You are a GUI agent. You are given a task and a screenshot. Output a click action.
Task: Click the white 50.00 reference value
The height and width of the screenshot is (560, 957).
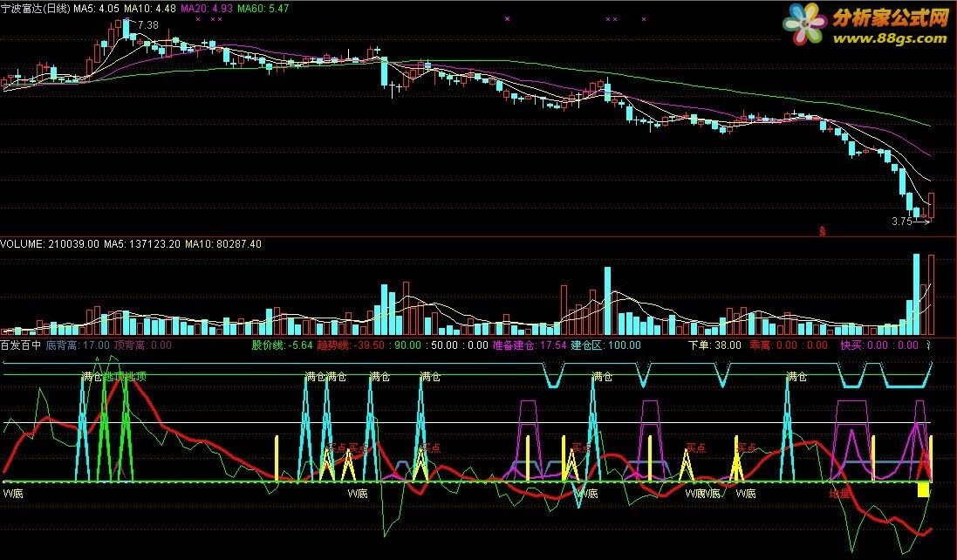tap(444, 345)
